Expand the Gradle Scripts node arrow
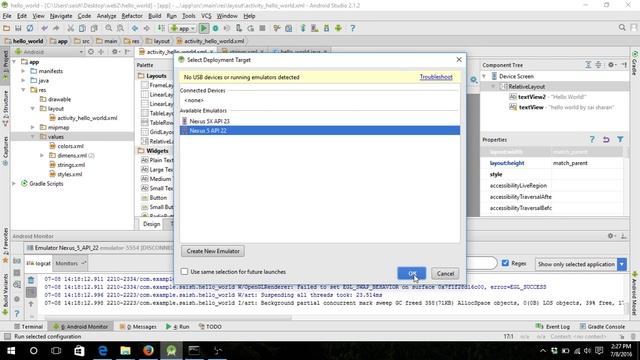 (x=15, y=184)
